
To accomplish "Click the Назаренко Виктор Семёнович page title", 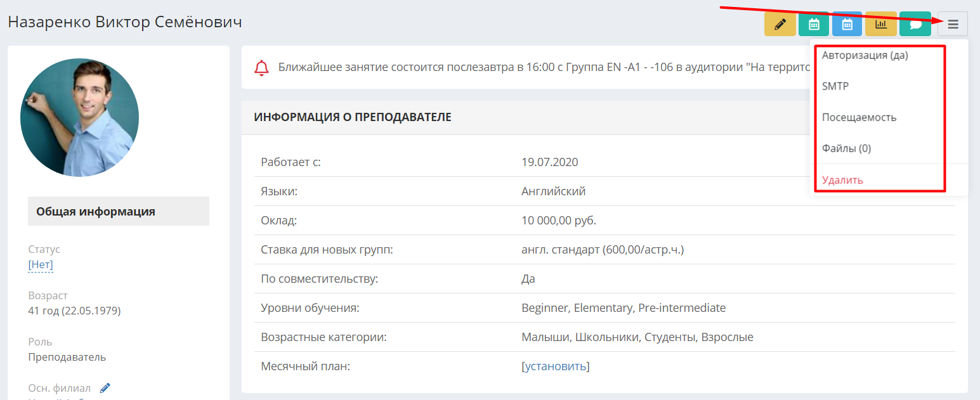I will [125, 22].
